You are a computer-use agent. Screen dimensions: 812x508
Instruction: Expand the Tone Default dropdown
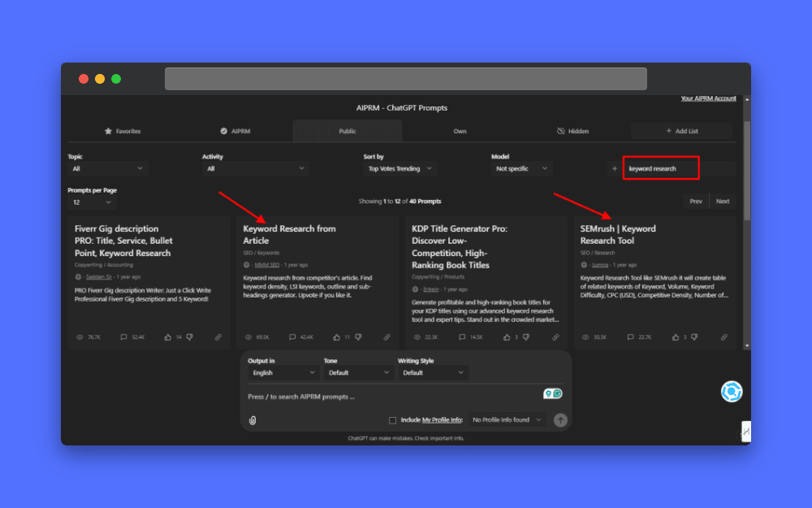point(358,373)
